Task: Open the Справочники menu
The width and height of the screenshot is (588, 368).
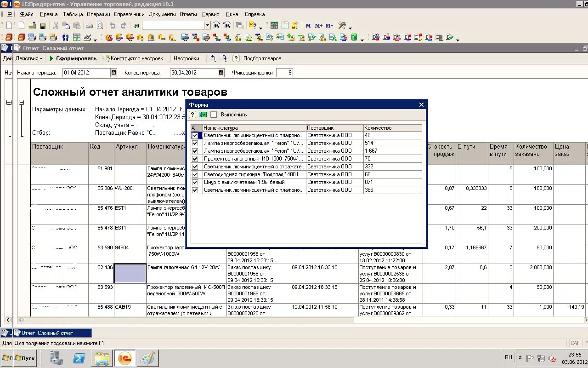Action: (129, 14)
